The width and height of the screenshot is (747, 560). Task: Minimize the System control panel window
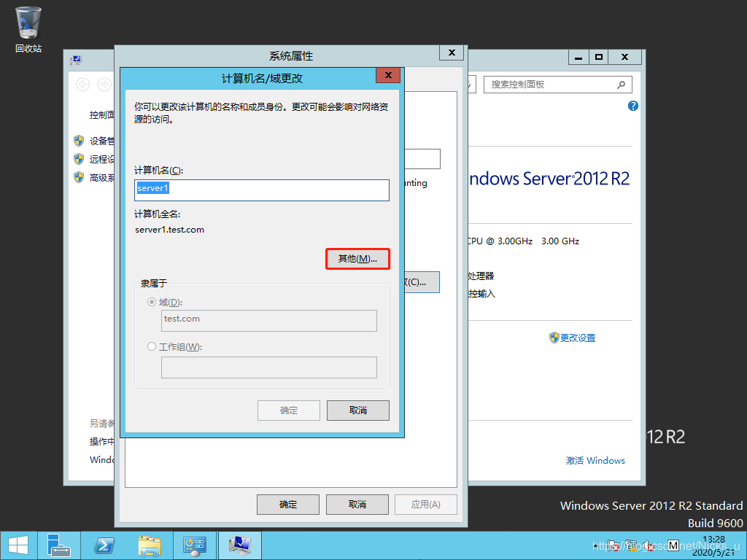578,57
